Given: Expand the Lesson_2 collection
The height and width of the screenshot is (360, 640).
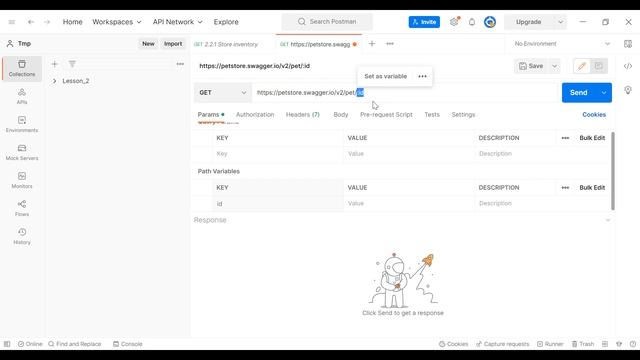Looking at the screenshot, I should (x=55, y=81).
